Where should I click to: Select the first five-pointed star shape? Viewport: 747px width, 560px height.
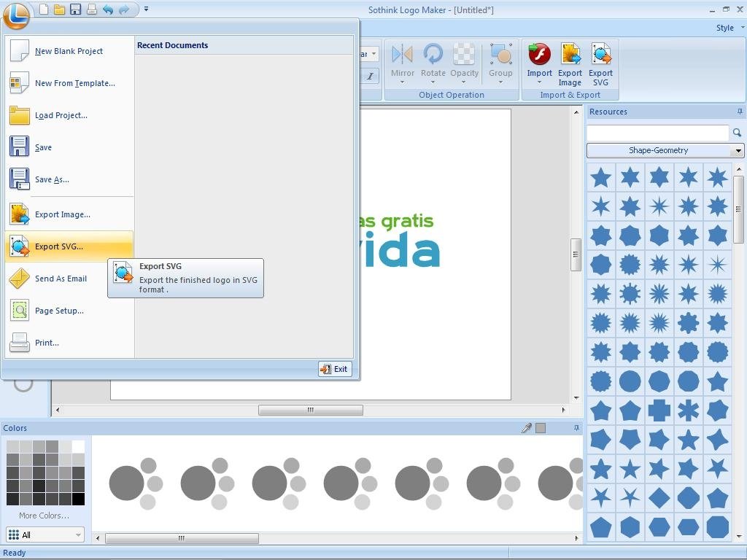tap(601, 178)
